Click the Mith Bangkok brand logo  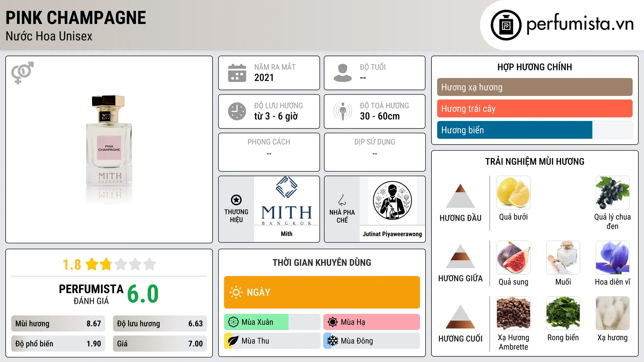[x=286, y=201]
